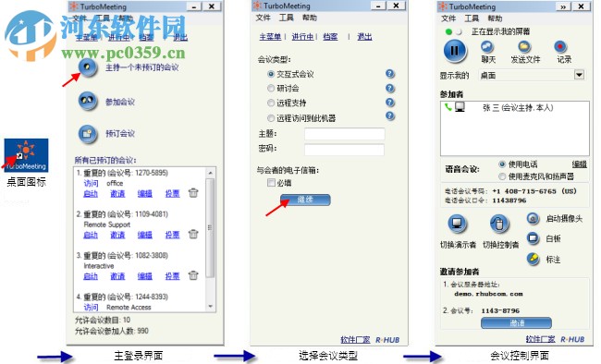Viewport: 601px width, 364px height.
Task: Click 退出 link in meeting type window
Action: [364, 36]
